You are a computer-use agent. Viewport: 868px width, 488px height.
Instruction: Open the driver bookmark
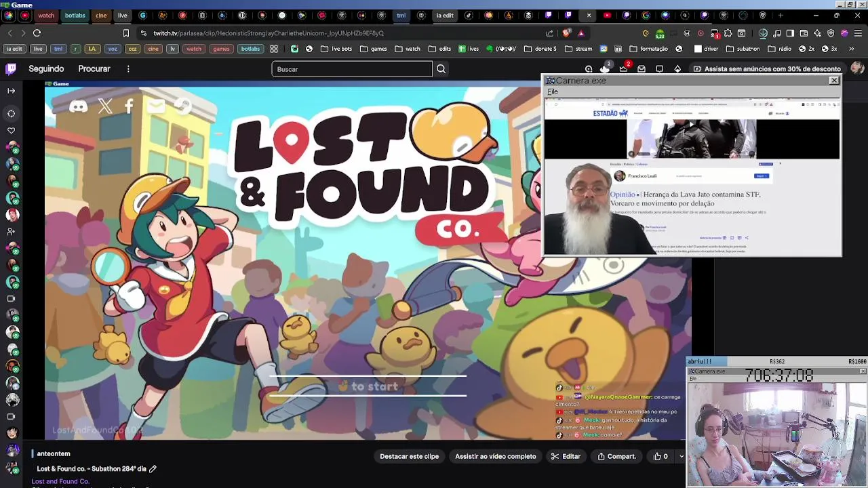[706, 49]
